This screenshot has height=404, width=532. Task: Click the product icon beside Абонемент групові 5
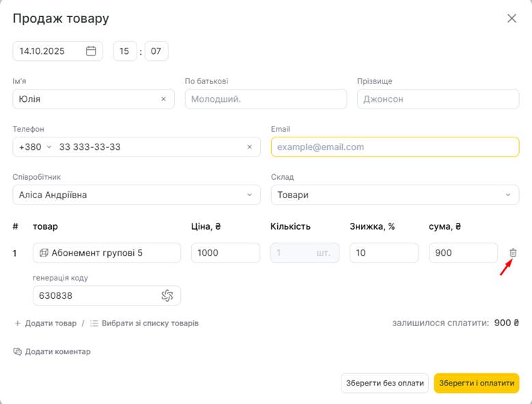pos(44,253)
